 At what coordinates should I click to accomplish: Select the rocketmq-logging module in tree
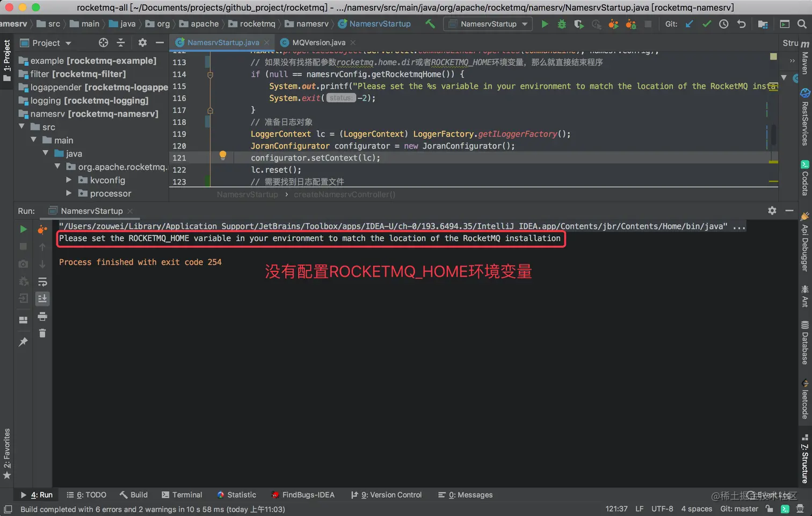84,101
